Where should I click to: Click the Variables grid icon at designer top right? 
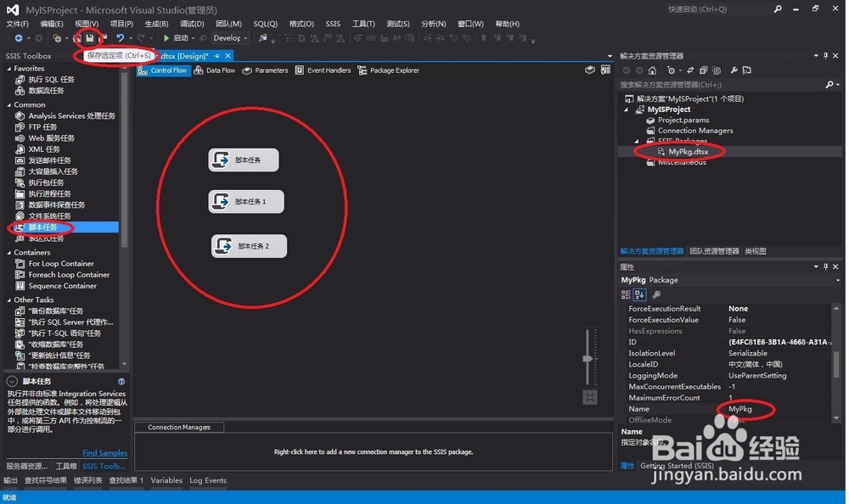[x=605, y=70]
